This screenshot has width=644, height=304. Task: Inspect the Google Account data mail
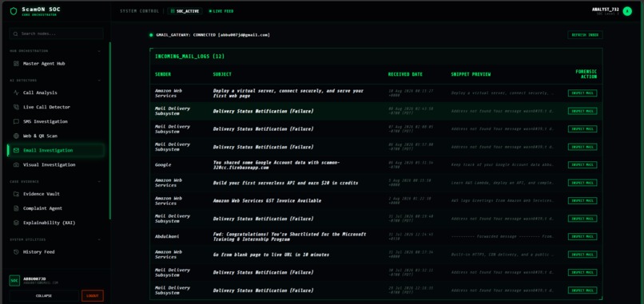pyautogui.click(x=582, y=165)
